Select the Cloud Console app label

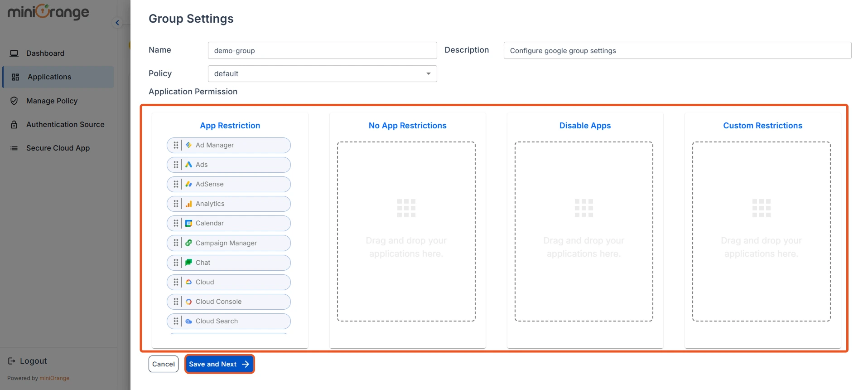click(x=219, y=302)
